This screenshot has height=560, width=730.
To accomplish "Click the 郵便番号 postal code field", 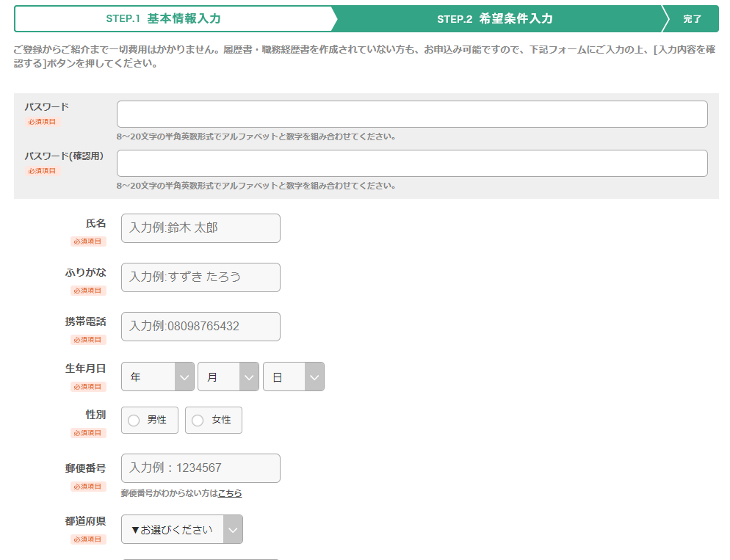I will pyautogui.click(x=200, y=468).
